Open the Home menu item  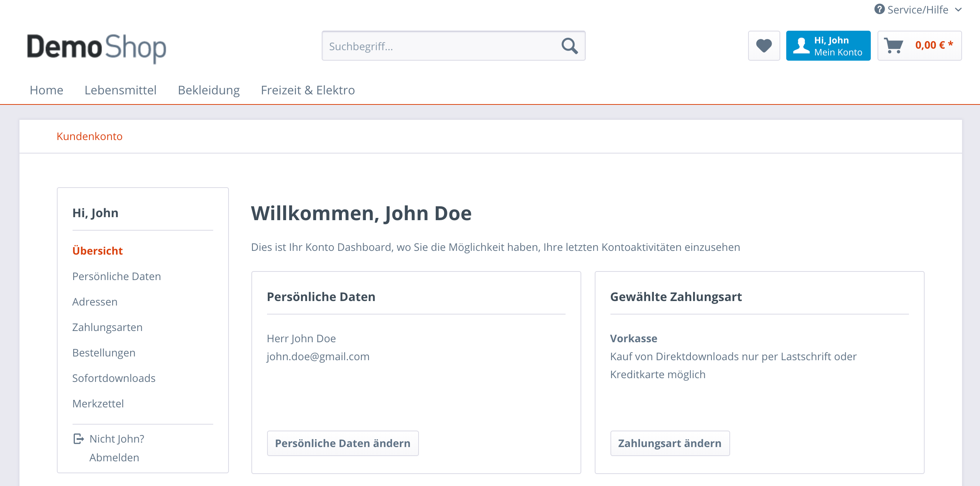[46, 90]
